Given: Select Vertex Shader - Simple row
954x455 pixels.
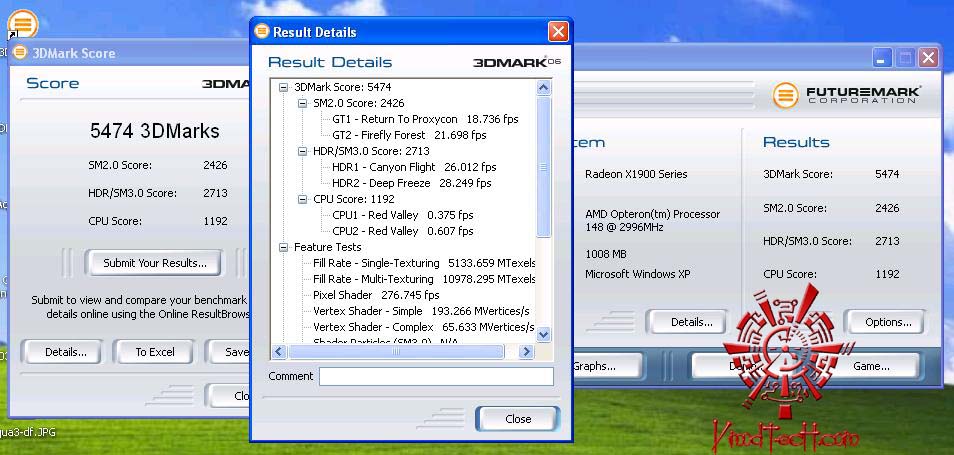Looking at the screenshot, I should tap(421, 311).
